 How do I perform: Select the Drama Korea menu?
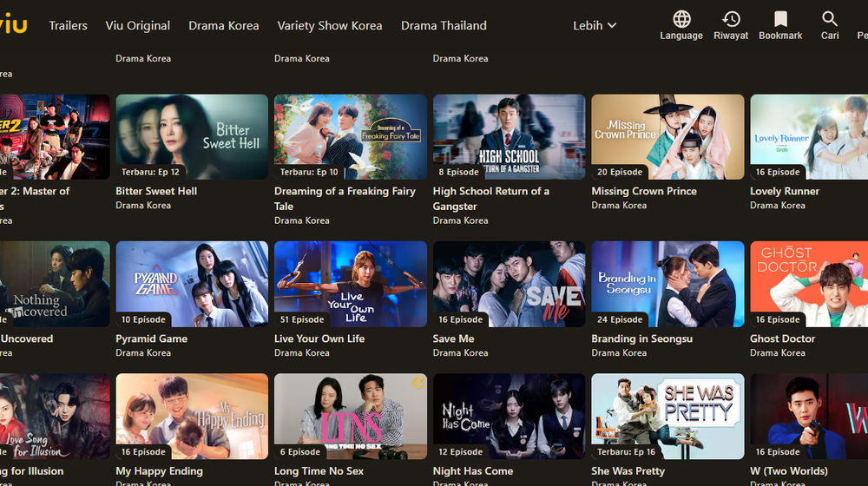pos(224,25)
